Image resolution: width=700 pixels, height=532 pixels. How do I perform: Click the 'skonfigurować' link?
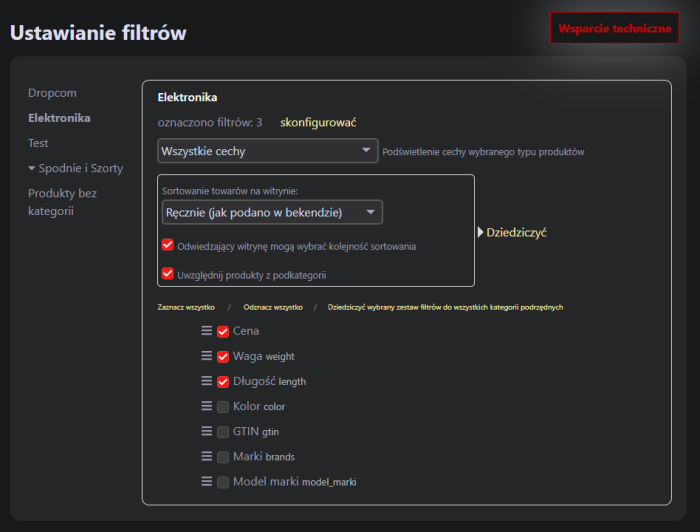pyautogui.click(x=318, y=122)
